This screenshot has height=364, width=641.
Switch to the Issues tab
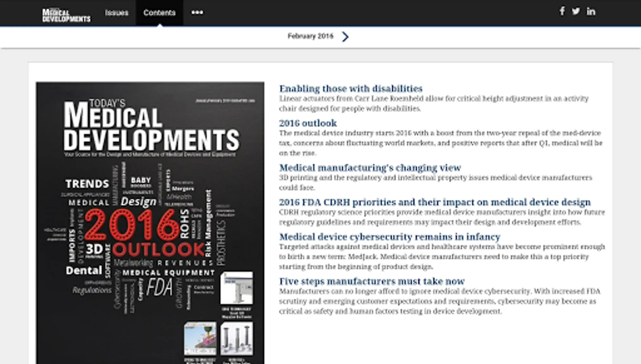tap(117, 13)
